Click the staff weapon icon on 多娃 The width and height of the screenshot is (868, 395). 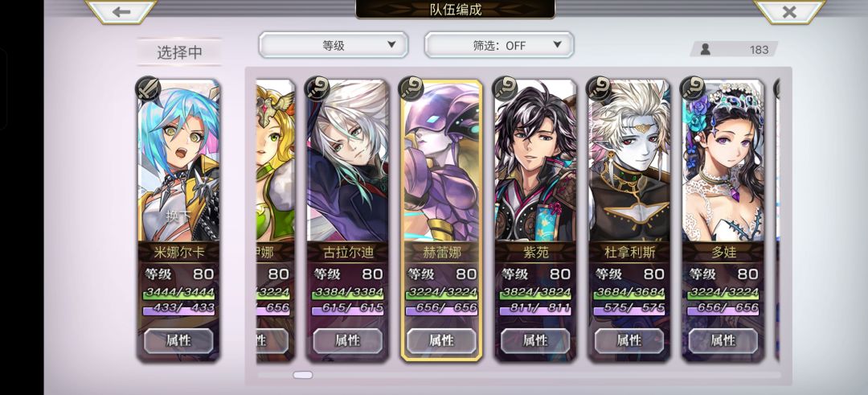(x=693, y=88)
